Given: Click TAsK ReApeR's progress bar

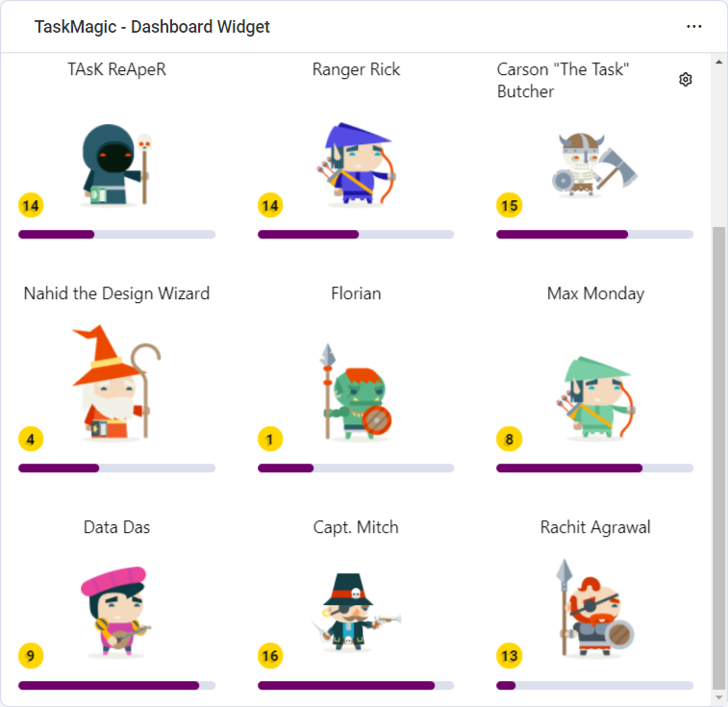Looking at the screenshot, I should pos(116,235).
